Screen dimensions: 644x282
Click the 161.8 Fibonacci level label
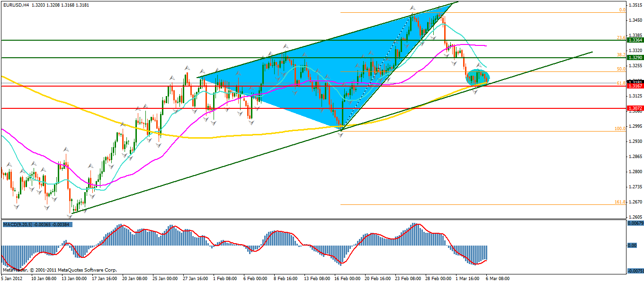pos(619,202)
